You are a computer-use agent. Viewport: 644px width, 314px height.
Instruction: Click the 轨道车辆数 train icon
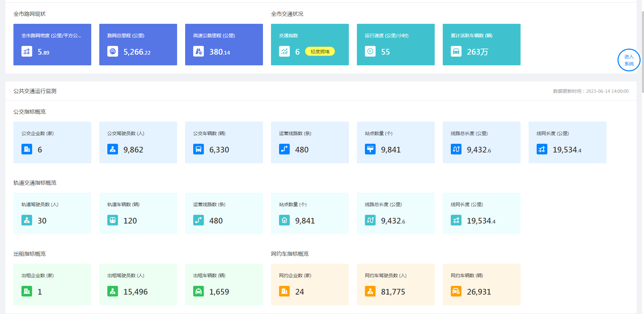click(113, 221)
